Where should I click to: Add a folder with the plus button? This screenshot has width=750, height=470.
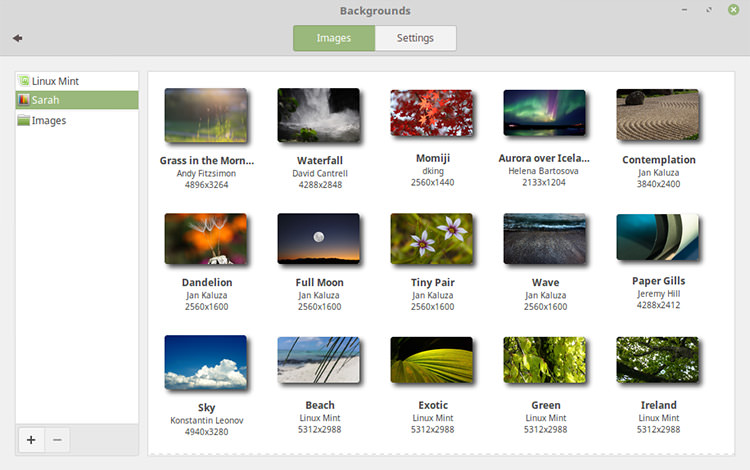click(x=31, y=440)
